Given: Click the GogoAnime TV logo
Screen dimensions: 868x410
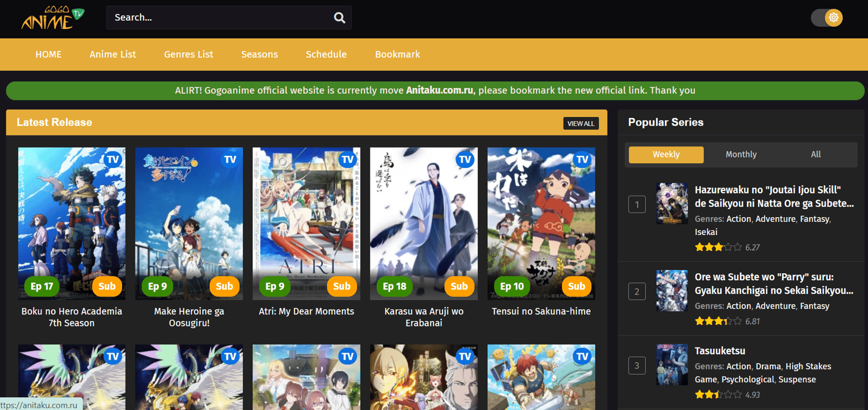Looking at the screenshot, I should tap(53, 18).
